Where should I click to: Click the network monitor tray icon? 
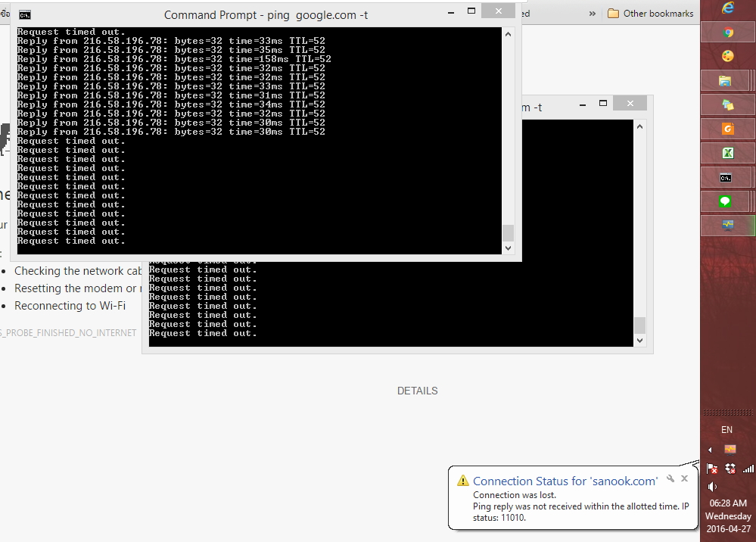click(730, 450)
